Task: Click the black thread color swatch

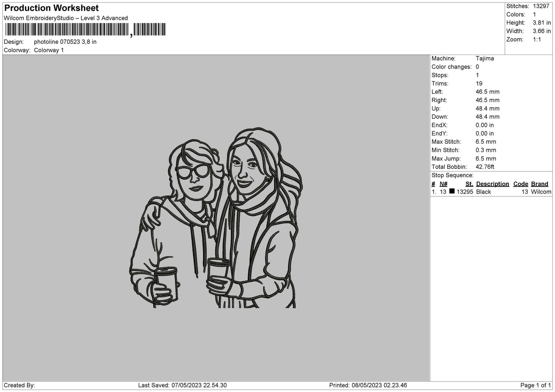Action: coord(452,191)
